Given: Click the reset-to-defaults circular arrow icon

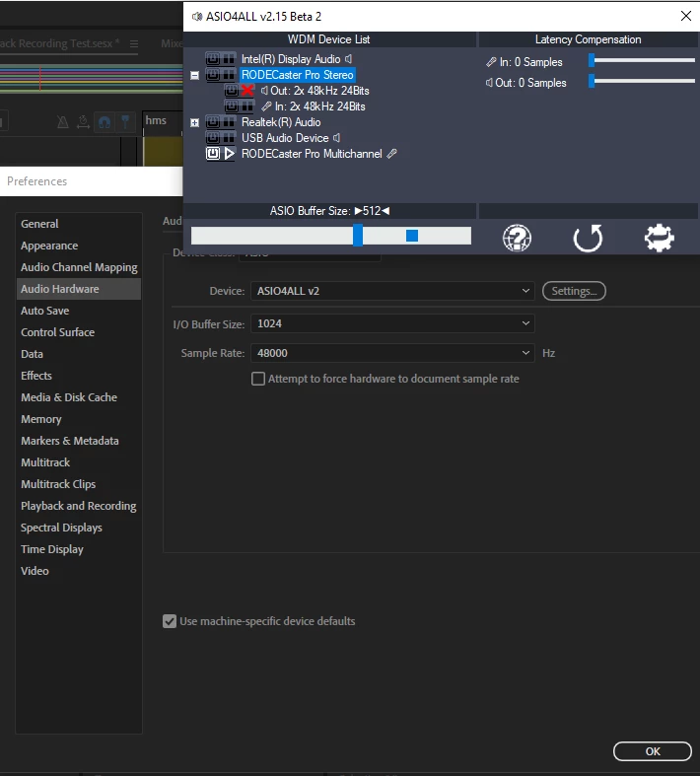Looking at the screenshot, I should click(x=589, y=239).
